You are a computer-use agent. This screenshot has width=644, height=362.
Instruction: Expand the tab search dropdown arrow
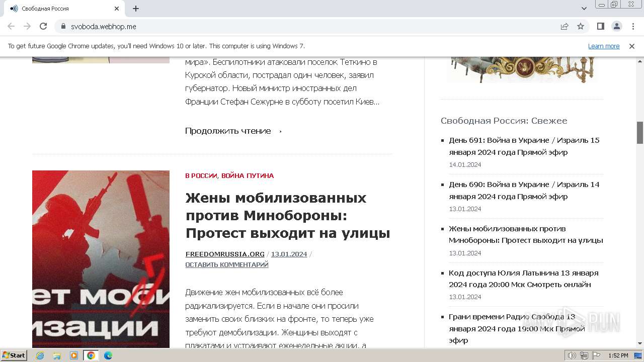click(x=584, y=9)
